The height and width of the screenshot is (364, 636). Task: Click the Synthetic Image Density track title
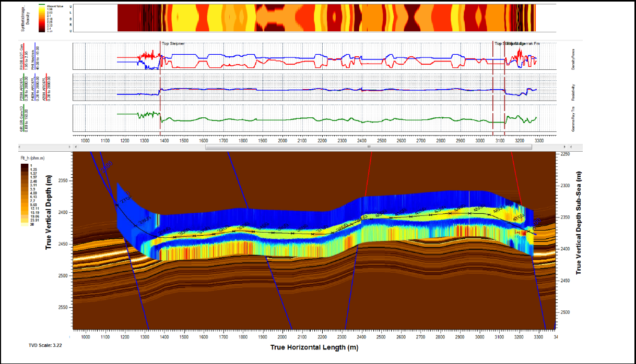click(x=23, y=18)
